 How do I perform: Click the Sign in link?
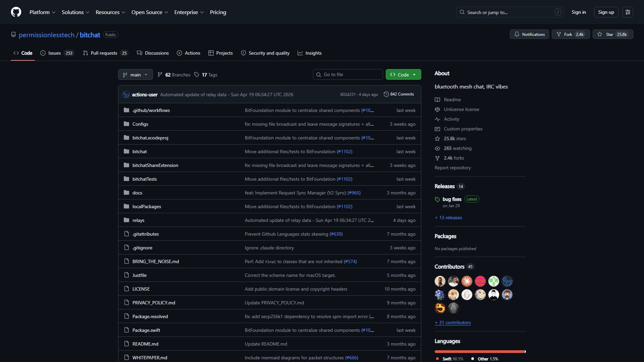coord(579,12)
